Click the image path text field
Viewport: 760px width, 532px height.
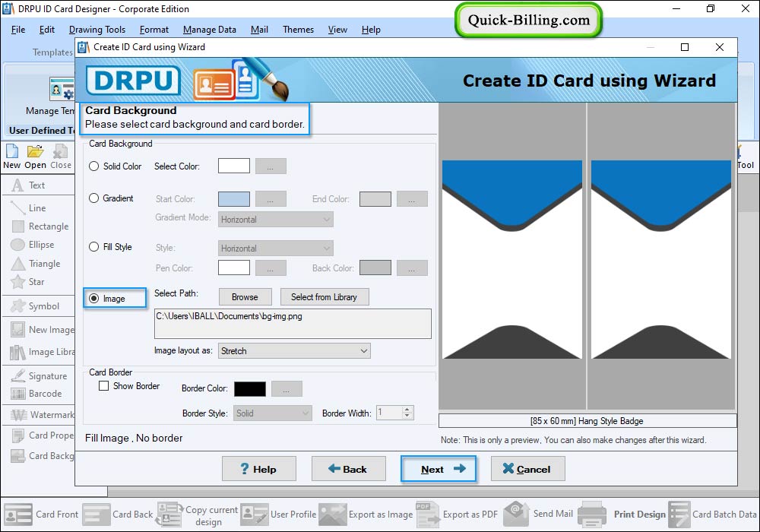[x=293, y=324]
